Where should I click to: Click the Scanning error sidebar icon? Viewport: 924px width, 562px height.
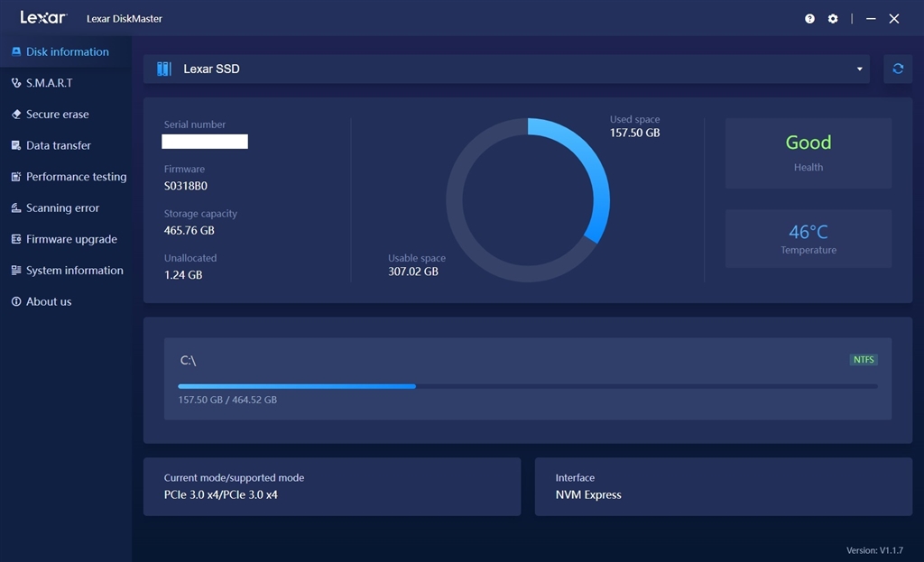(16, 208)
